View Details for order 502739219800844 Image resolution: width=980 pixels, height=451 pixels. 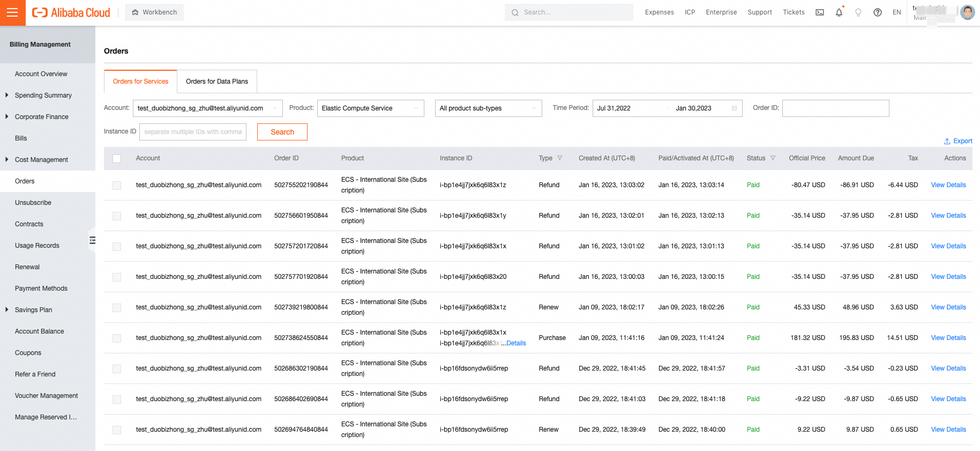point(948,307)
